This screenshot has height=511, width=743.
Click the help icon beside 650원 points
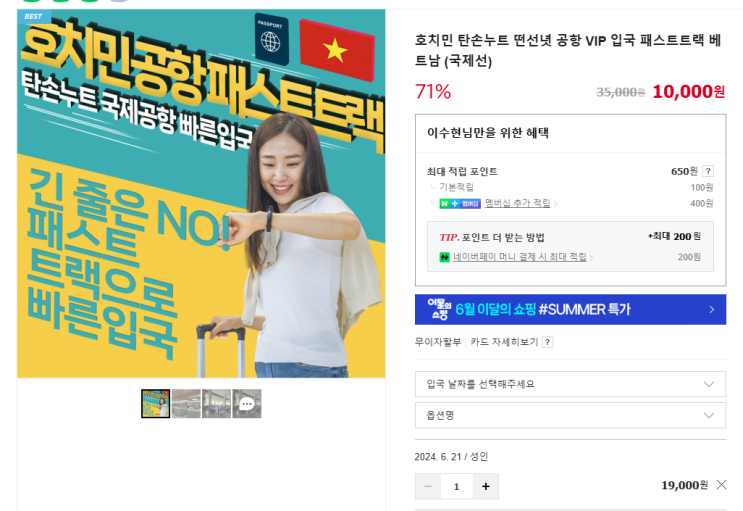[708, 171]
